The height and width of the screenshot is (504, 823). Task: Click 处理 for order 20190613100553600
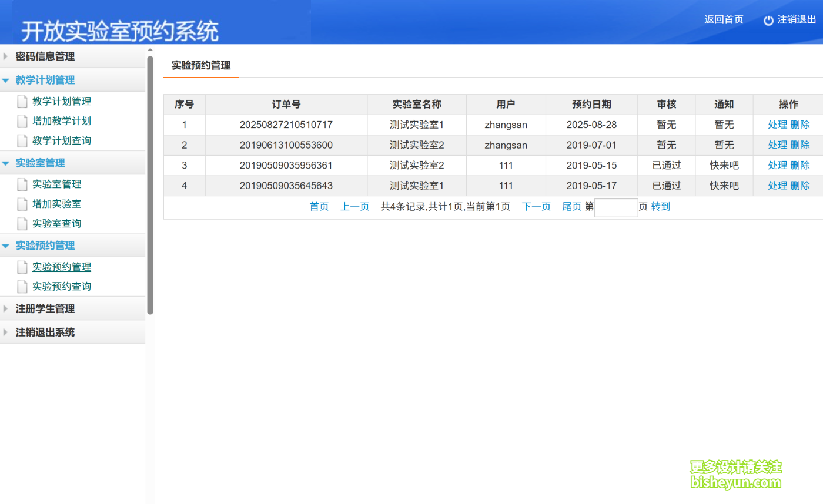777,145
